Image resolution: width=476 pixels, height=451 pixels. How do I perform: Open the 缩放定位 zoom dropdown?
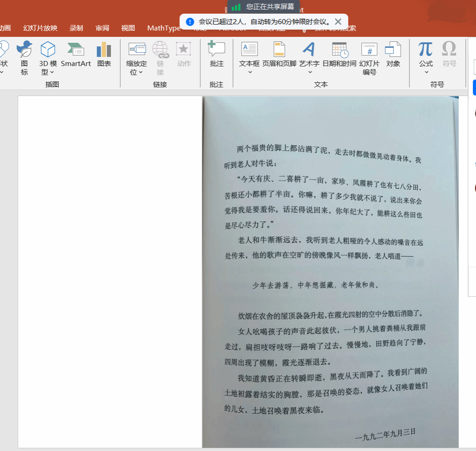[140, 72]
